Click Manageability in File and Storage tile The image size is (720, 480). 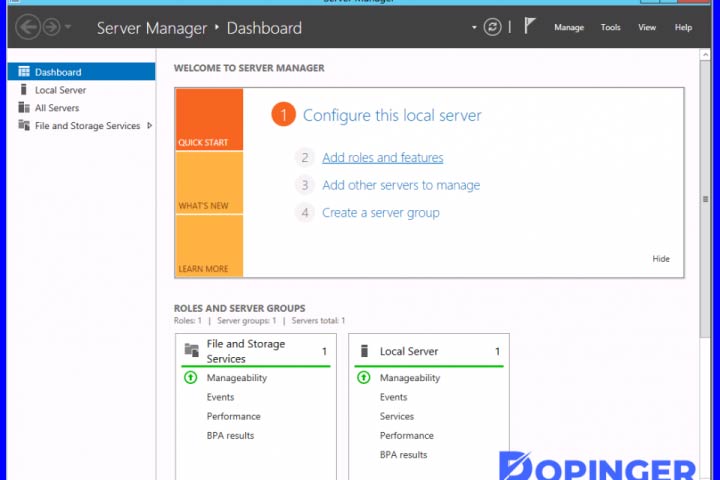point(236,378)
